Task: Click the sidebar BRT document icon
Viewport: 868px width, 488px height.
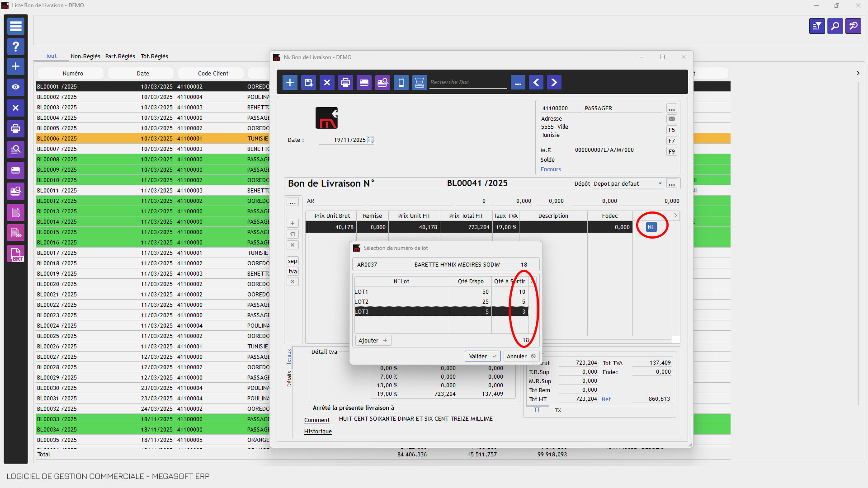Action: click(15, 254)
